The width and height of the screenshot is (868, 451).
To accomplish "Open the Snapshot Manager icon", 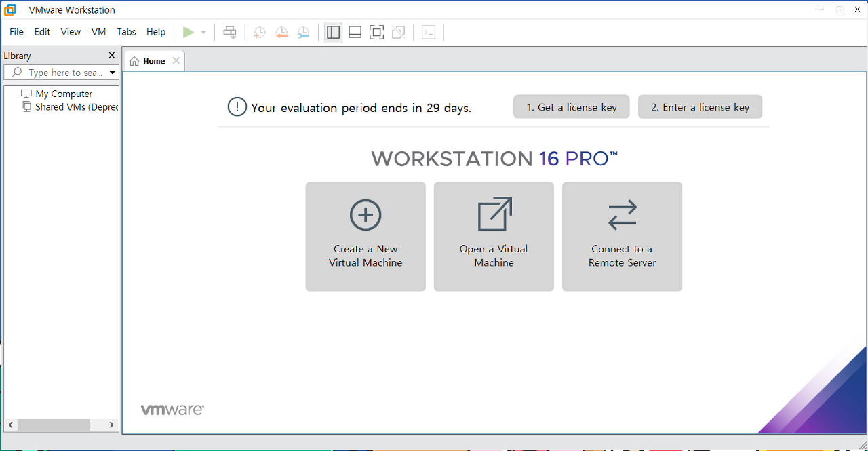I will click(x=303, y=32).
